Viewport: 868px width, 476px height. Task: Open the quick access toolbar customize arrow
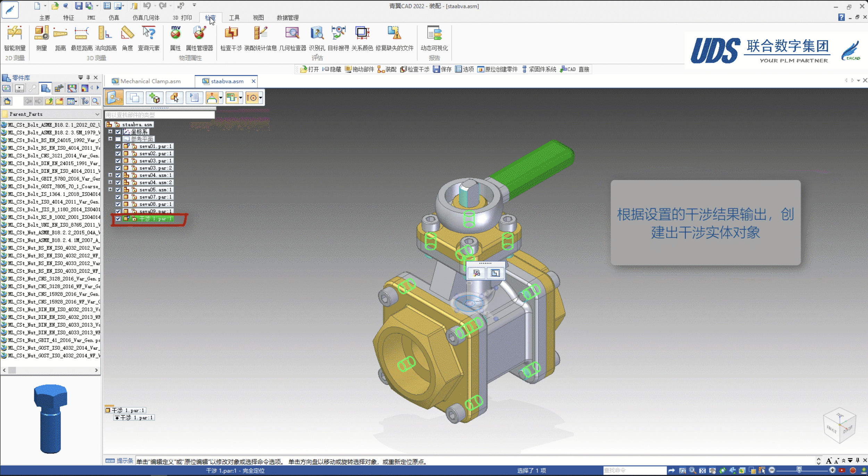(194, 5)
